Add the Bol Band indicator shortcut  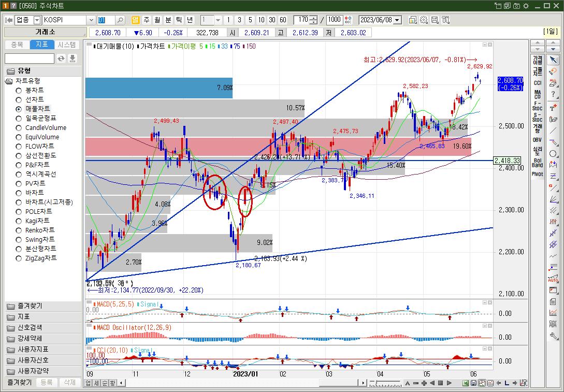538,163
